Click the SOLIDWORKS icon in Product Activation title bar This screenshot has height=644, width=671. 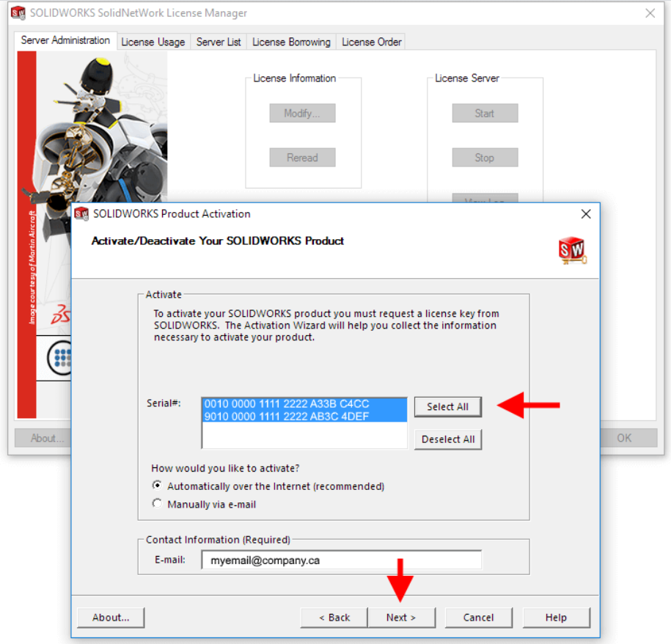[81, 213]
